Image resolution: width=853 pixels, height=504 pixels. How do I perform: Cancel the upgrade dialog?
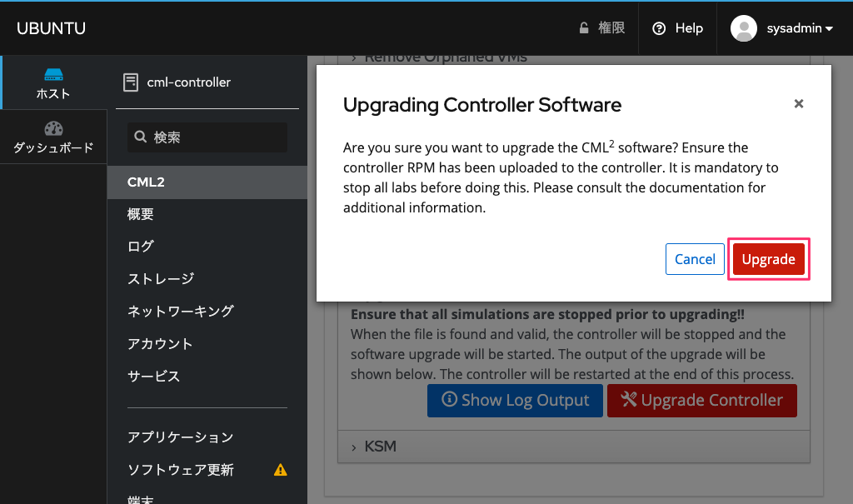pos(695,259)
